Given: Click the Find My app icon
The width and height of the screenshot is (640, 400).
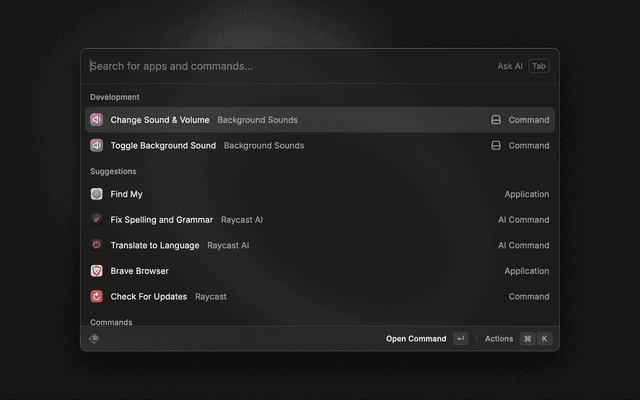Looking at the screenshot, I should [x=97, y=194].
